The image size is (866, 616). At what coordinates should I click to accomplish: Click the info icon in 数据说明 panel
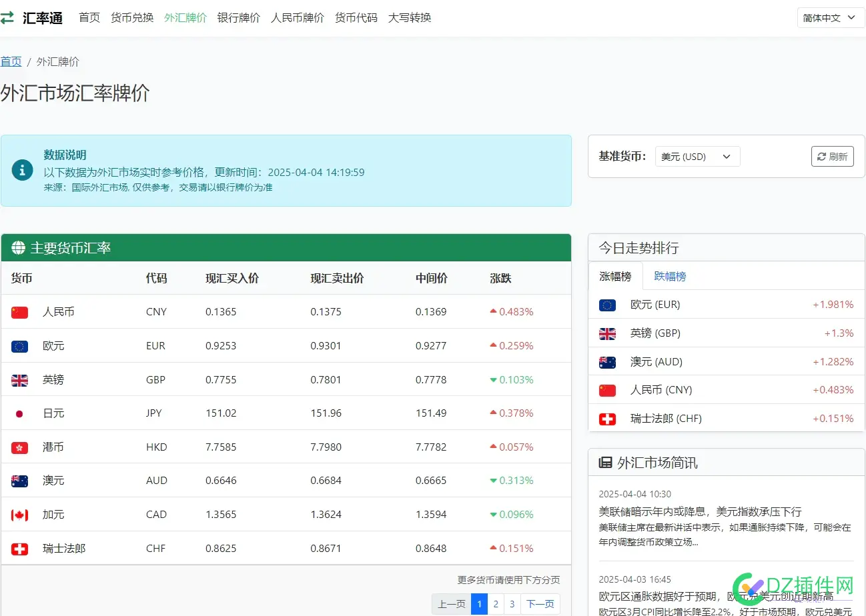tap(22, 170)
